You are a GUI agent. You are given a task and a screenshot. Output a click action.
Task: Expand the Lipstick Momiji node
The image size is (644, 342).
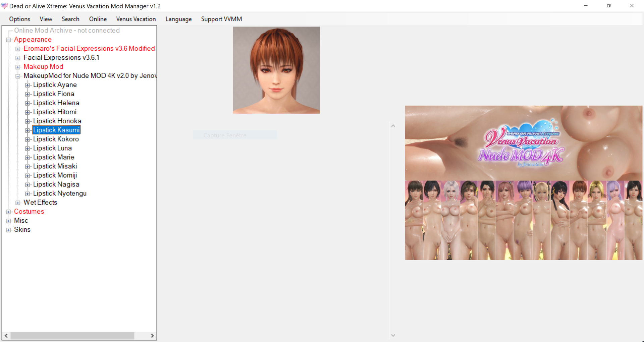(x=28, y=176)
